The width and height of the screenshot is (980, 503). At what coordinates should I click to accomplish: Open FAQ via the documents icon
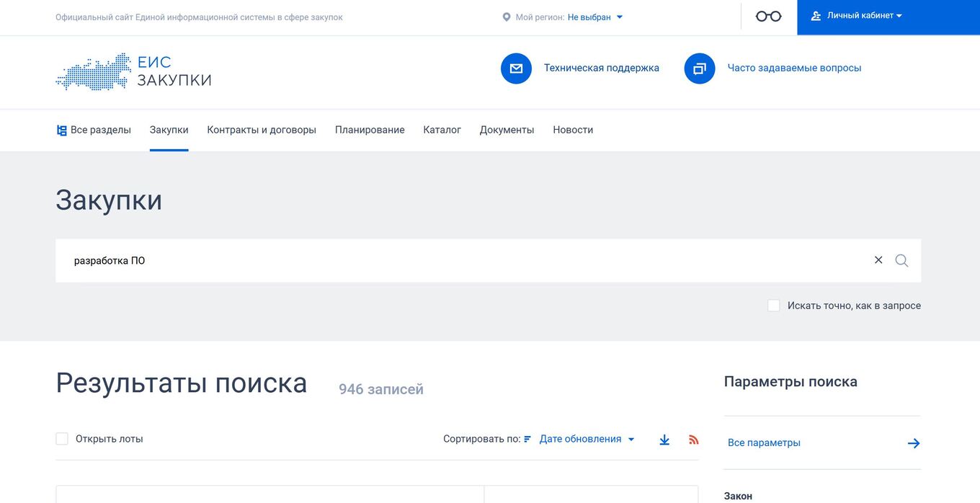click(699, 68)
